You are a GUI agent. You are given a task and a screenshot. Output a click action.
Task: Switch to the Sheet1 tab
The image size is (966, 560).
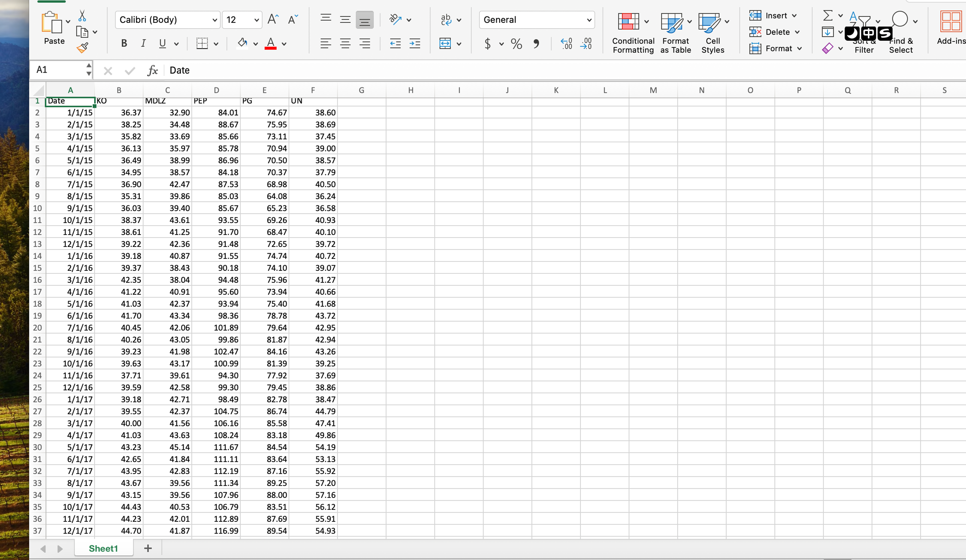103,548
